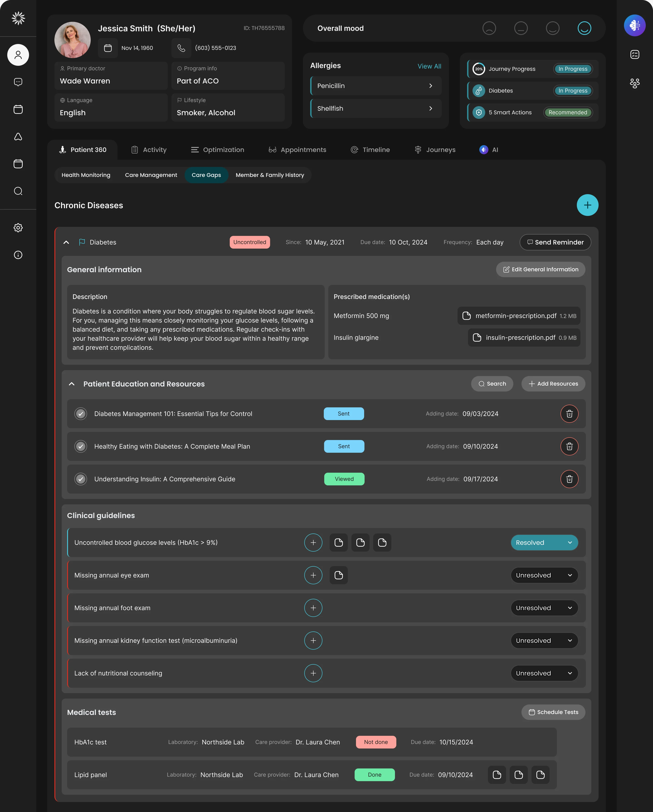Screen dimensions: 653x812
Task: Open the team group icon in right panel
Action: click(635, 83)
